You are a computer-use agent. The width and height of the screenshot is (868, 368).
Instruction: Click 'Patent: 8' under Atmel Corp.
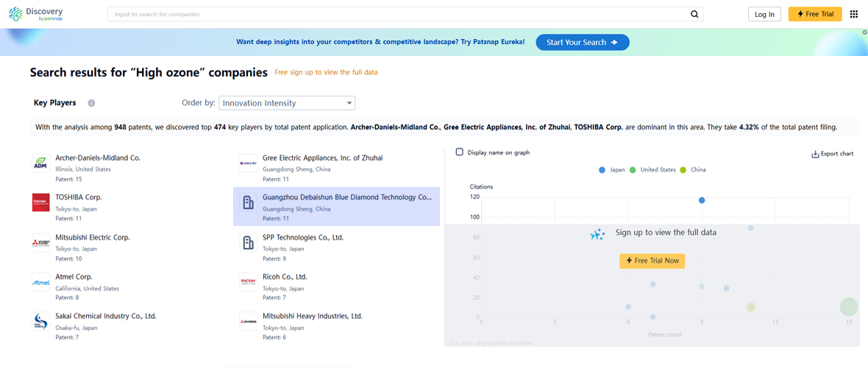tap(67, 297)
